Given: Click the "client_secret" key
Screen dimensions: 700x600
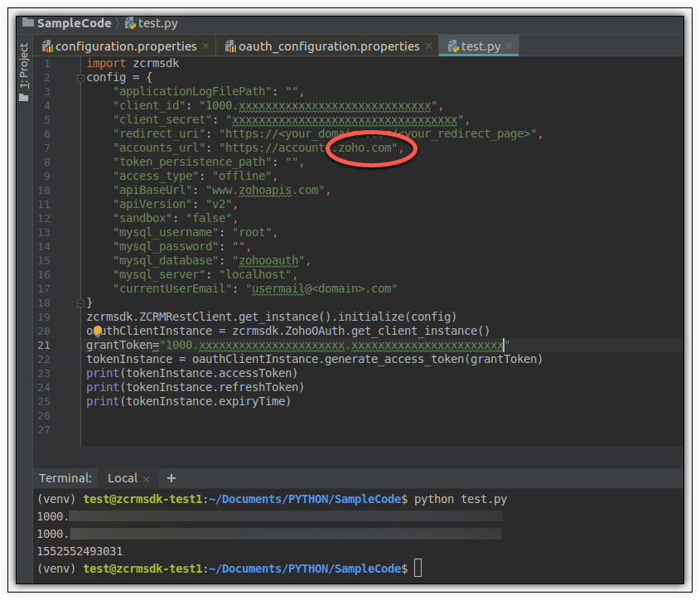Looking at the screenshot, I should (x=162, y=119).
